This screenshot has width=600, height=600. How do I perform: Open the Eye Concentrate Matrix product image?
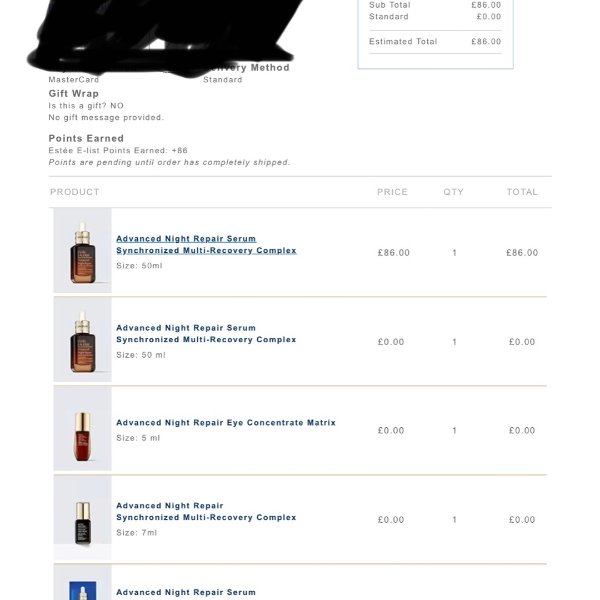point(82,430)
